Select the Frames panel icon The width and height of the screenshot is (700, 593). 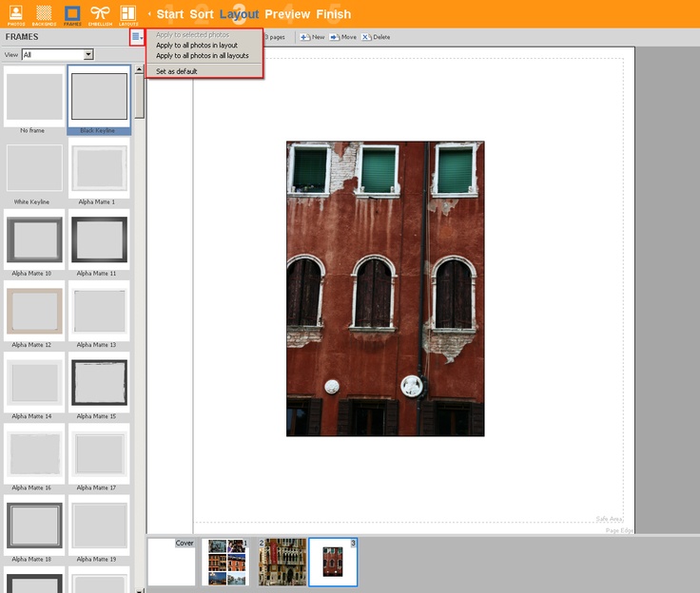pyautogui.click(x=72, y=14)
